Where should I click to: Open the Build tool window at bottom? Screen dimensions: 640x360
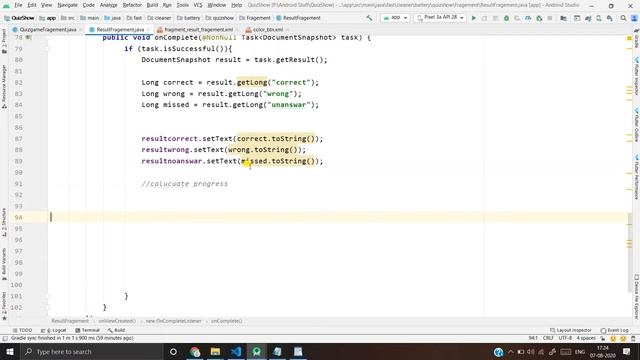click(116, 330)
